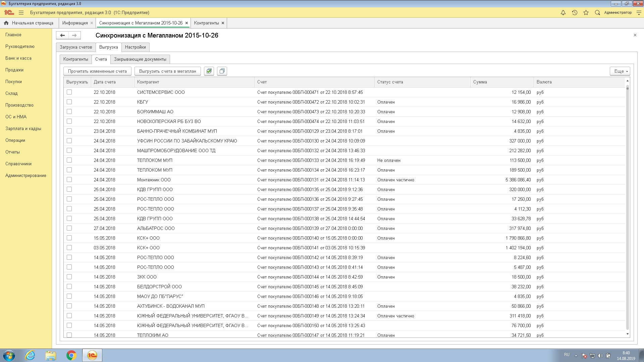Open search magnifier icon
The width and height of the screenshot is (644, 362).
[597, 13]
